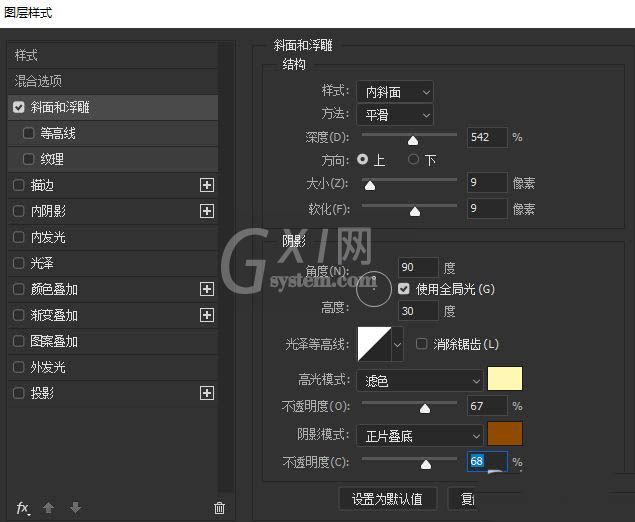
Task: Click the shadow 不透明度(C) slider handle
Action: coord(426,464)
